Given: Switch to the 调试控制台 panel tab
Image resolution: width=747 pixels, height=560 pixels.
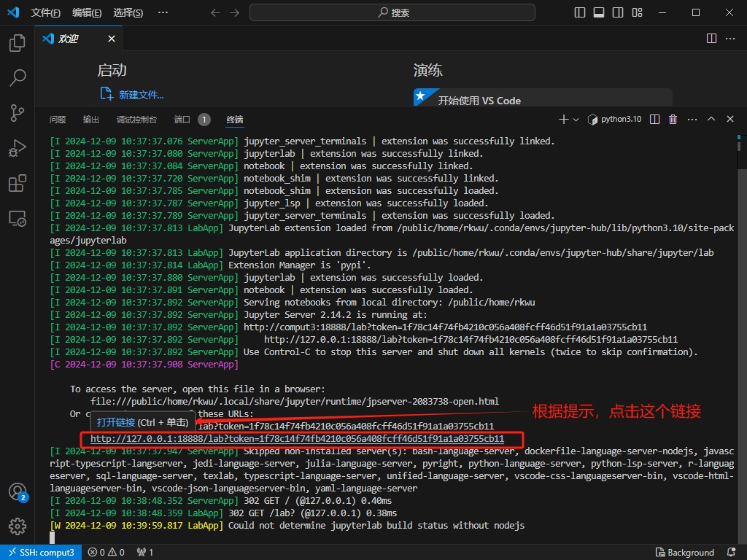Looking at the screenshot, I should click(136, 120).
